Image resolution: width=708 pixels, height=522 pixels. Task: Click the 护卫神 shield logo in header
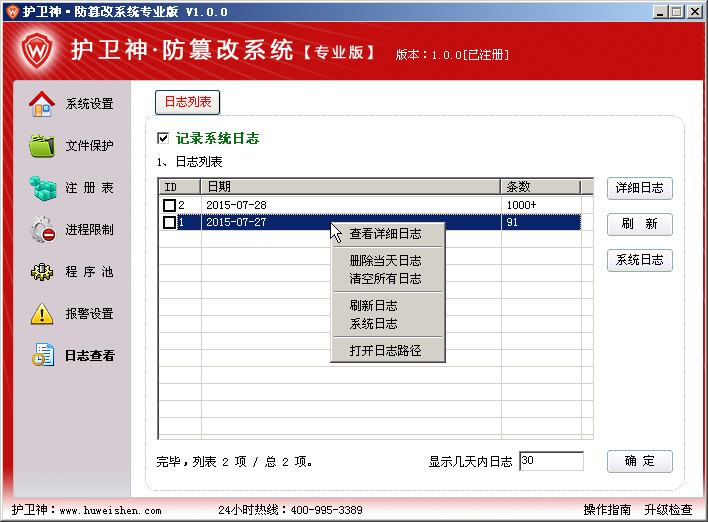click(37, 50)
